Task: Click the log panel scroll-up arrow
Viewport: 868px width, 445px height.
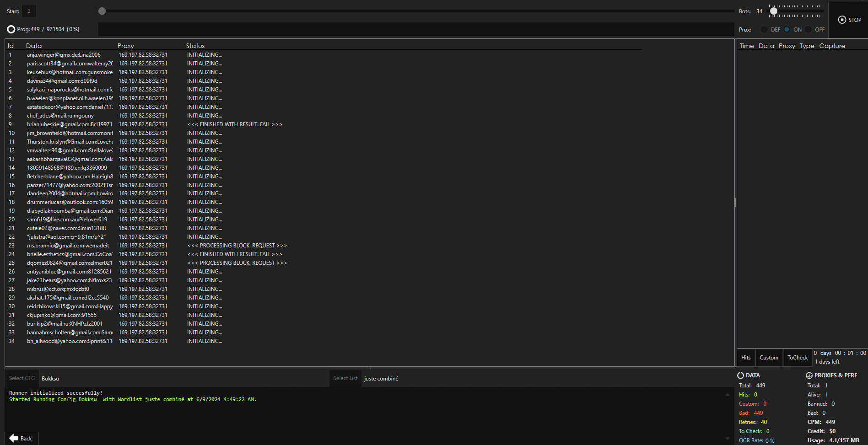Action: (727, 394)
